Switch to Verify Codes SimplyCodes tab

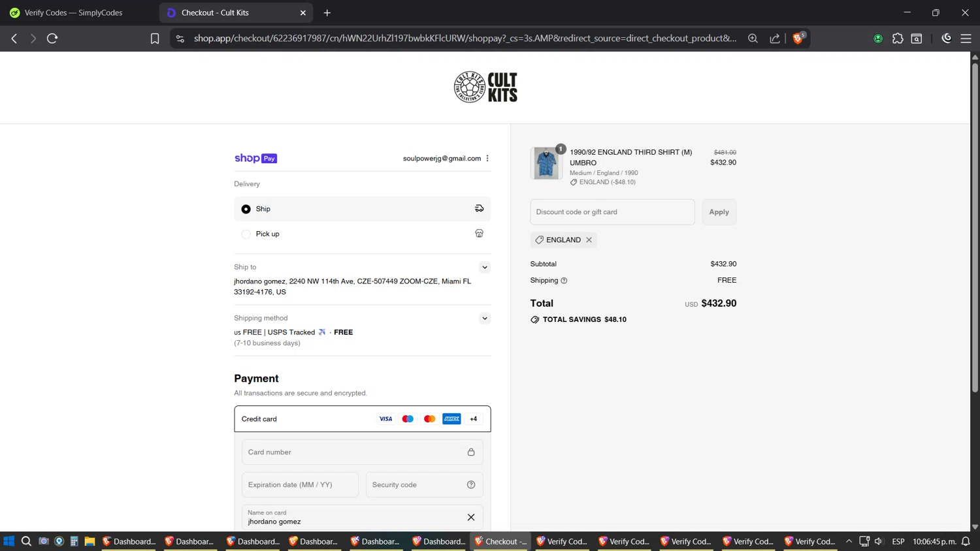(78, 13)
